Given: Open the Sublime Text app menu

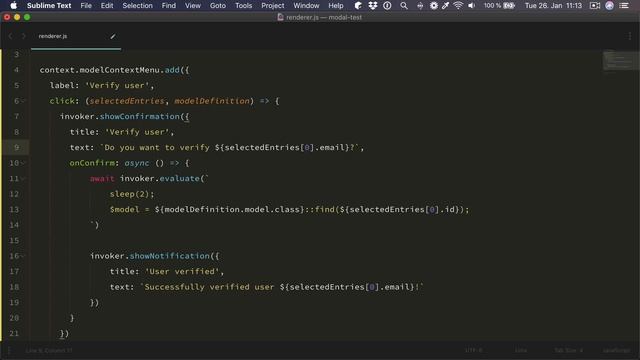Looking at the screenshot, I should click(x=49, y=6).
